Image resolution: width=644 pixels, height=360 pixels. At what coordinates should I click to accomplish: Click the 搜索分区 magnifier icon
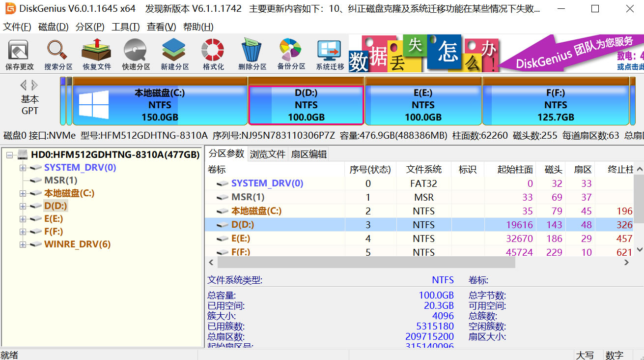pos(58,54)
